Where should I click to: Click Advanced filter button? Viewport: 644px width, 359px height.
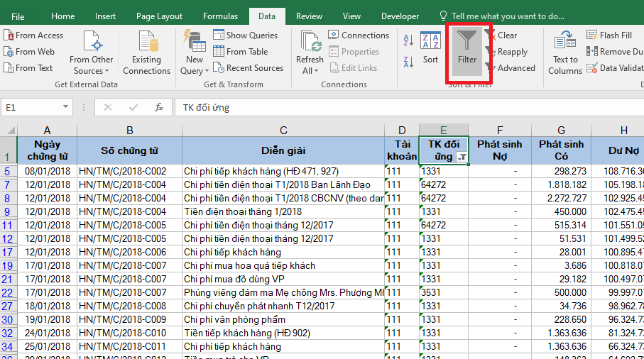510,68
